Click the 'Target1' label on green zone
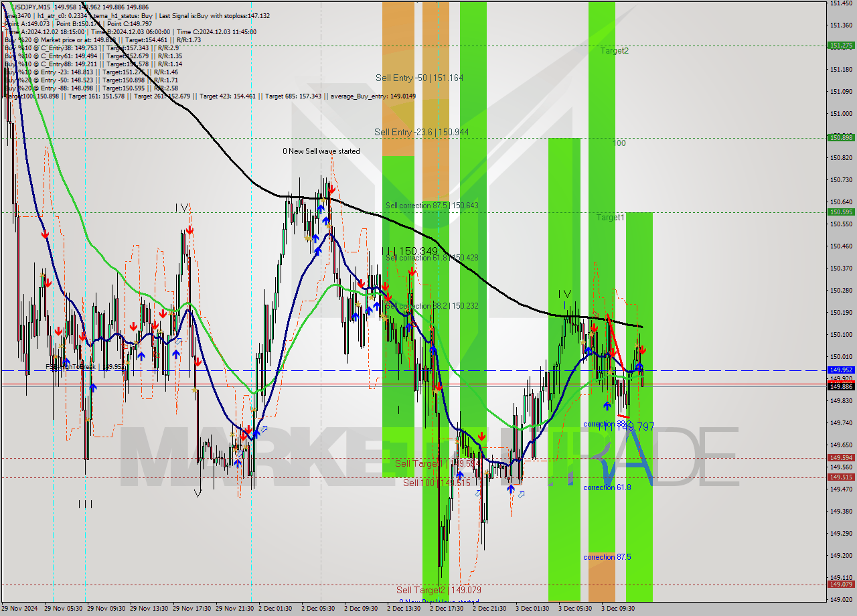 (x=611, y=218)
